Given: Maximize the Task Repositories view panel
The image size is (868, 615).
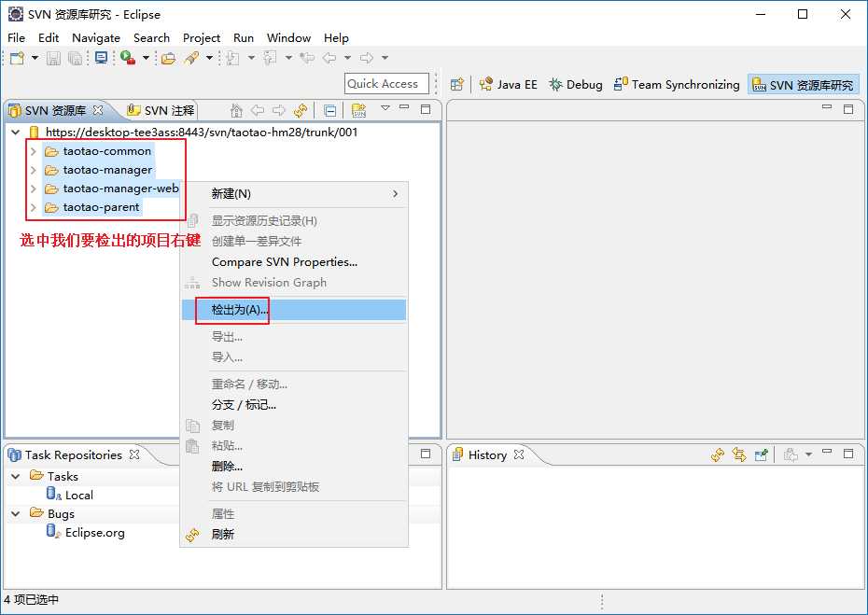Looking at the screenshot, I should point(426,454).
